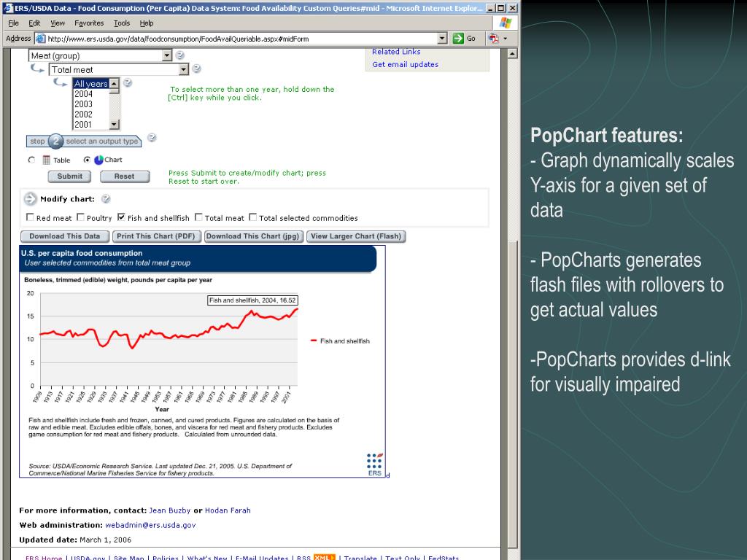Screen dimensions: 747x560
Task: Click the ERS Home footer link
Action: (x=44, y=558)
